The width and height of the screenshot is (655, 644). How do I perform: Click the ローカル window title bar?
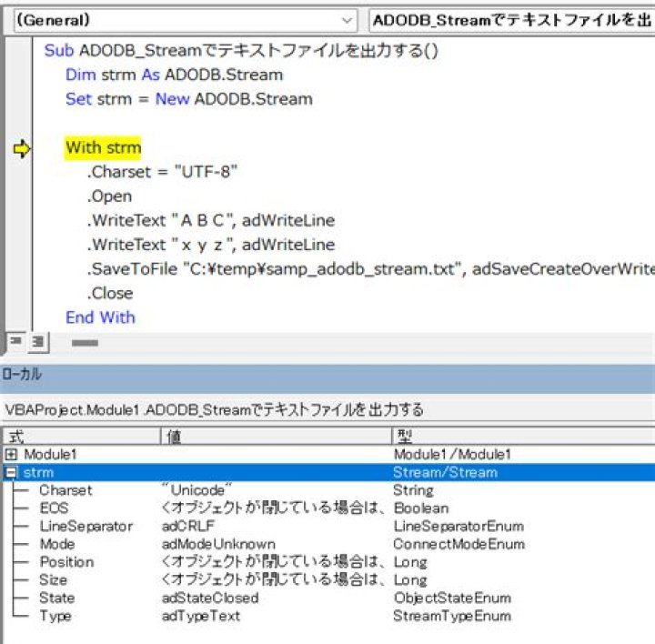[327, 375]
